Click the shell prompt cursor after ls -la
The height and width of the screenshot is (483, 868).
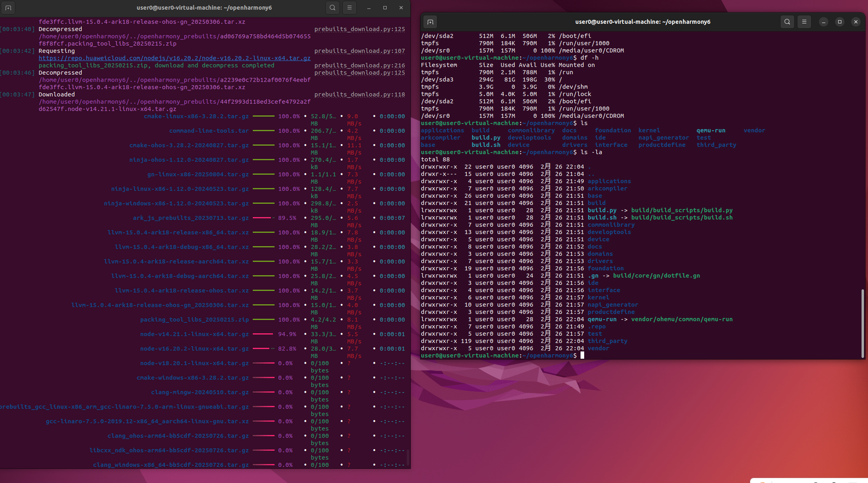pyautogui.click(x=582, y=355)
